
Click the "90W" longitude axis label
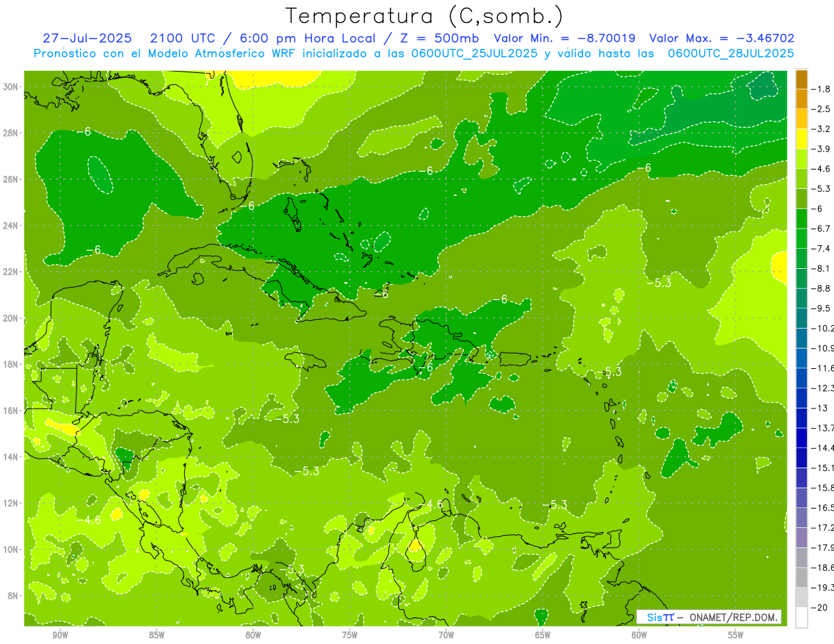click(x=60, y=635)
